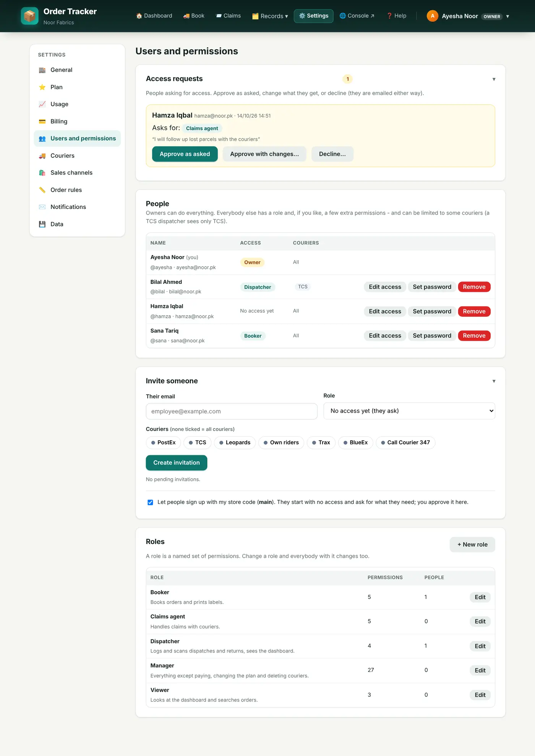This screenshot has width=535, height=756.
Task: Toggle the store code sign-up checkbox
Action: (150, 502)
